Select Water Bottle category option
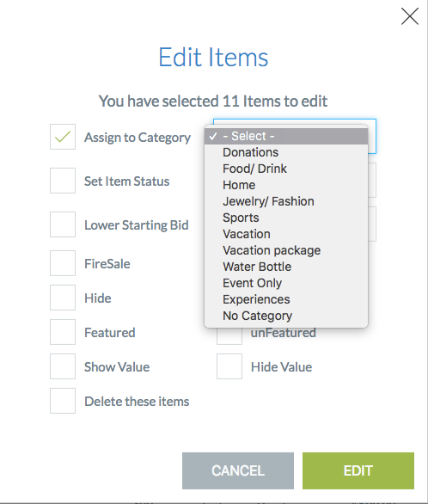Screen dimensions: 428x504 pyautogui.click(x=286, y=267)
